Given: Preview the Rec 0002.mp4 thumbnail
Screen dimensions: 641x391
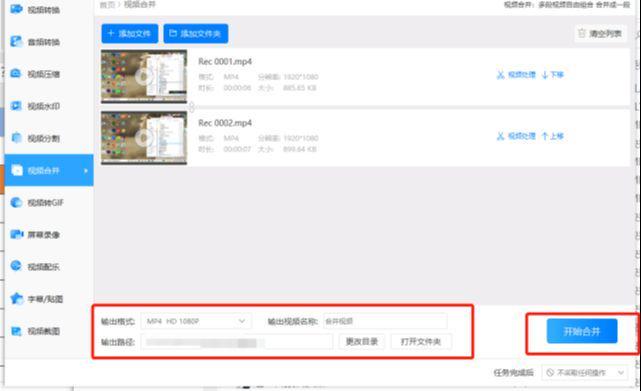Looking at the screenshot, I should tap(144, 138).
